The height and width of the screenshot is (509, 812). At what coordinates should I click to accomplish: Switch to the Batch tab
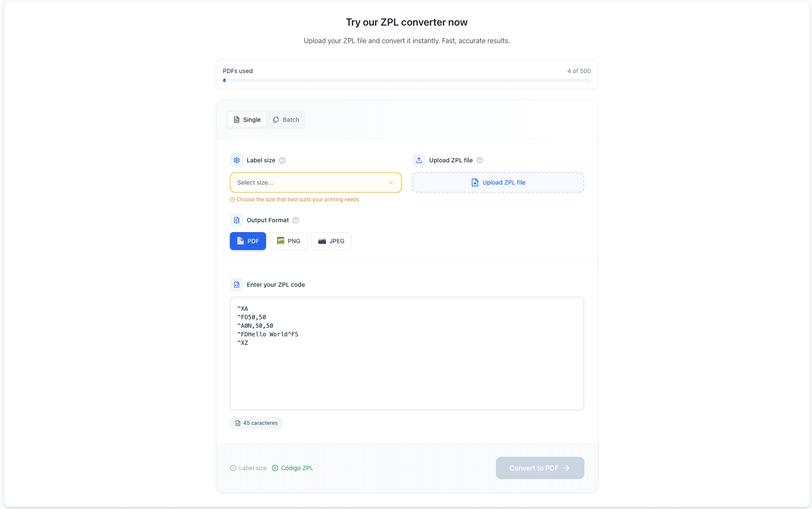pos(286,120)
